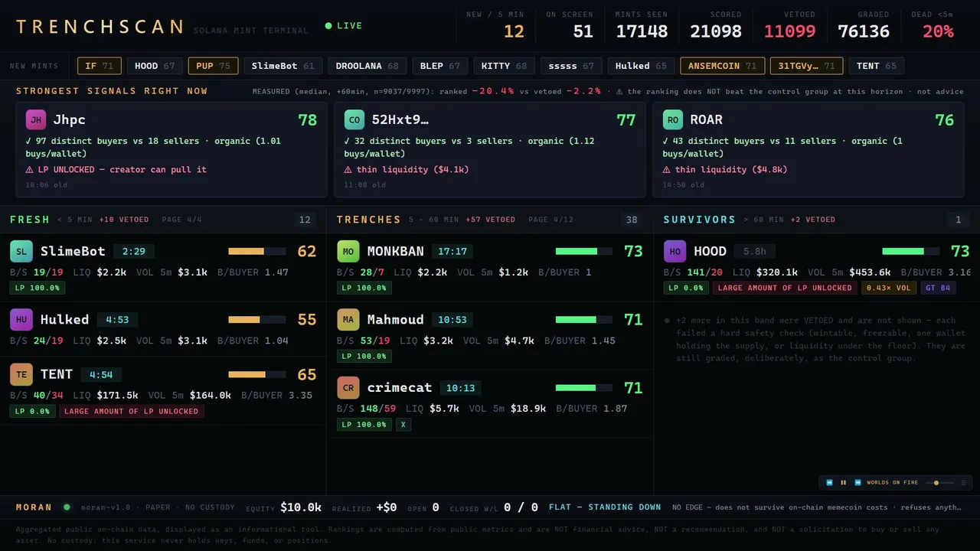Click the FRESH count badge 12
Image resolution: width=980 pixels, height=551 pixels.
(x=305, y=220)
